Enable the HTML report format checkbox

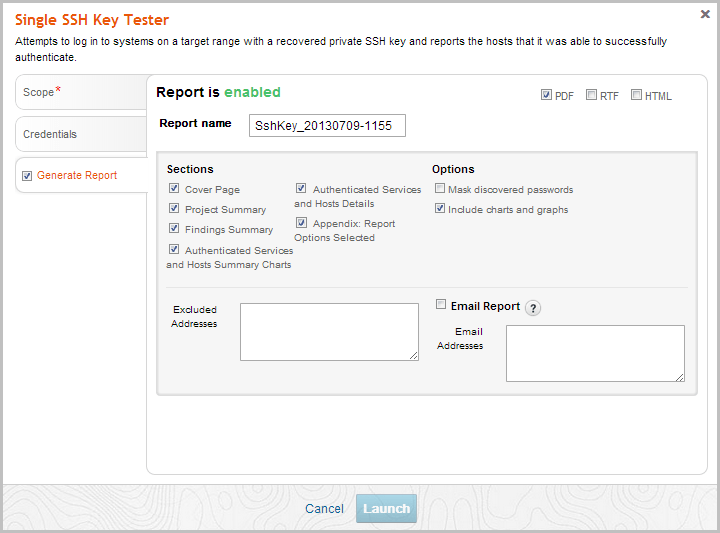[x=636, y=95]
